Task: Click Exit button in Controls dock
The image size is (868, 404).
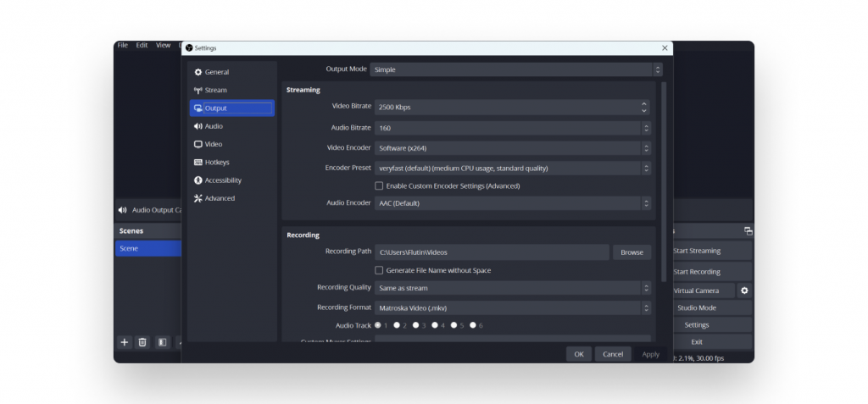Action: [x=712, y=342]
